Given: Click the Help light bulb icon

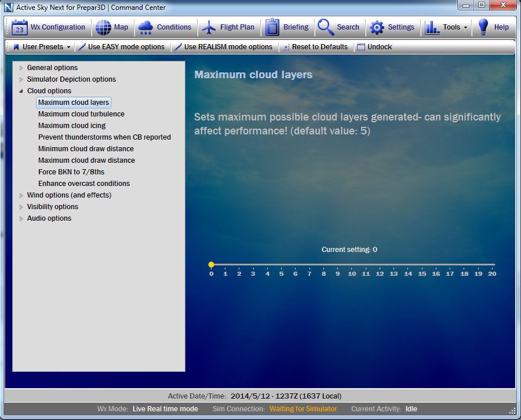Looking at the screenshot, I should tap(483, 27).
